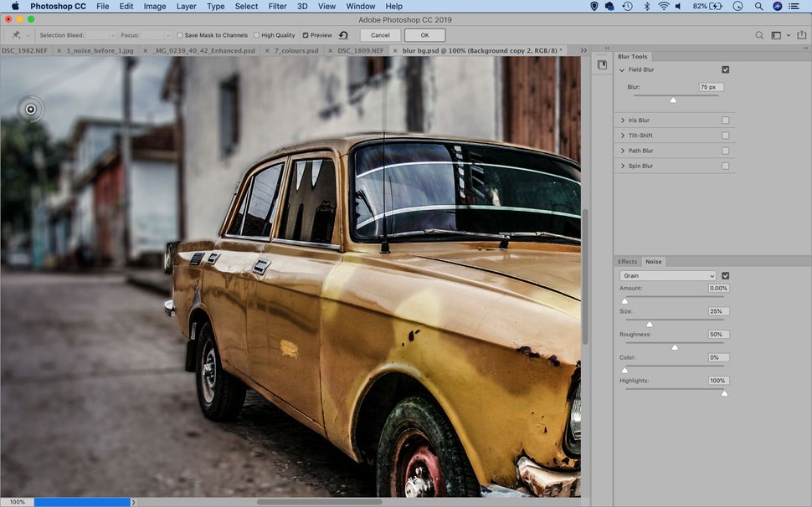Disable the Field Blur checkbox
The image size is (812, 507).
[726, 69]
